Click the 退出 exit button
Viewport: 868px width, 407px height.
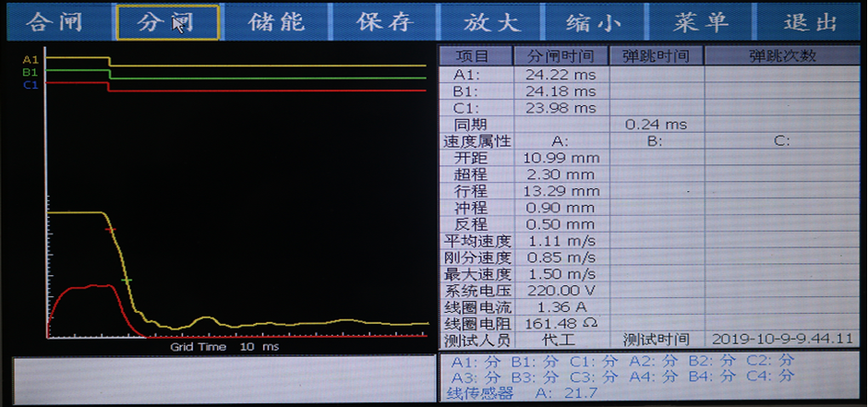(x=809, y=22)
